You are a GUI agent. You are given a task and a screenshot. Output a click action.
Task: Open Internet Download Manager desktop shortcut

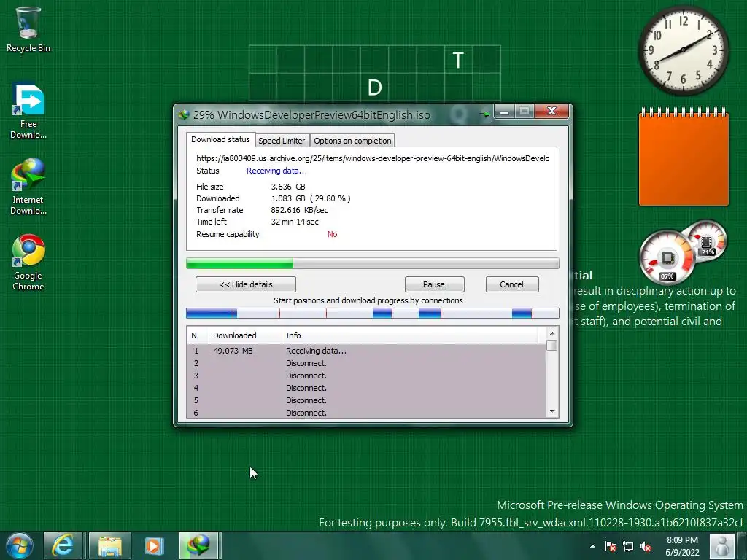28,187
